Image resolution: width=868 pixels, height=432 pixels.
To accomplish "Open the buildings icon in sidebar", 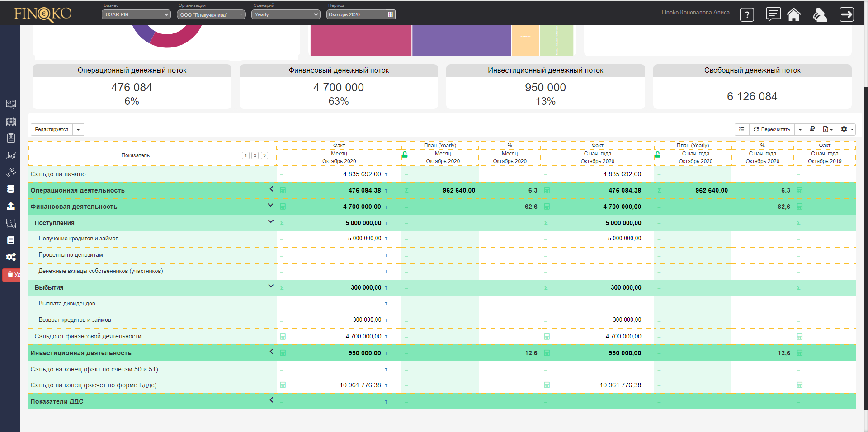I will [x=11, y=122].
